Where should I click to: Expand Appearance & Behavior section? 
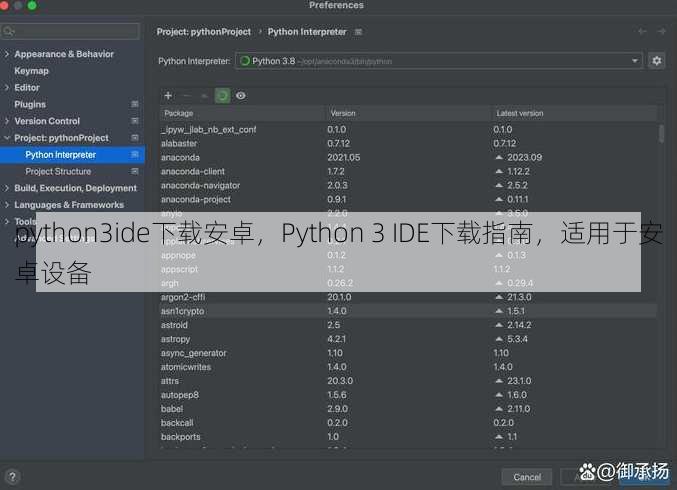point(6,54)
